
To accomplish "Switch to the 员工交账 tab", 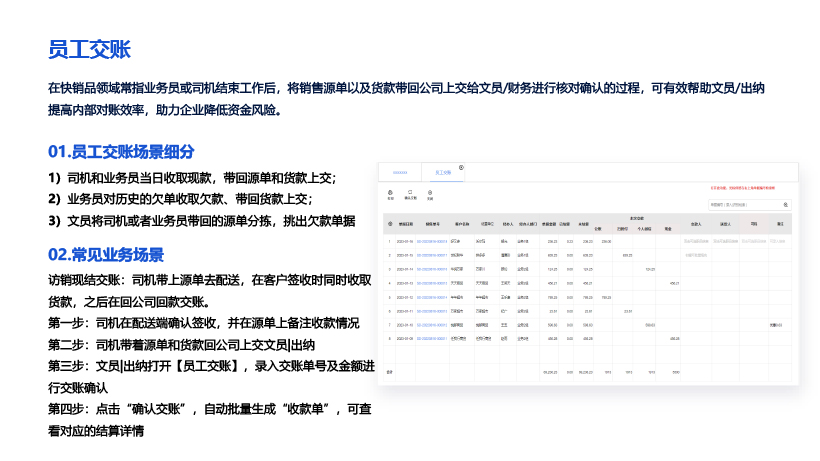I will [444, 173].
